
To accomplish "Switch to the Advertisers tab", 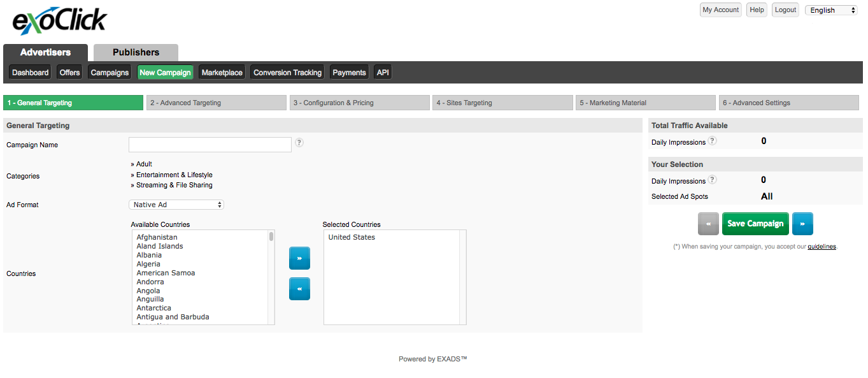I will click(x=45, y=52).
